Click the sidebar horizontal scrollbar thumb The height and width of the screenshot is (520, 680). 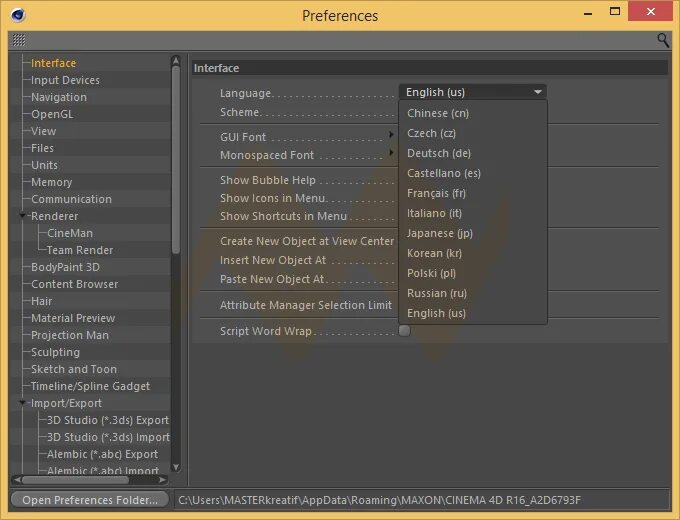(75, 480)
